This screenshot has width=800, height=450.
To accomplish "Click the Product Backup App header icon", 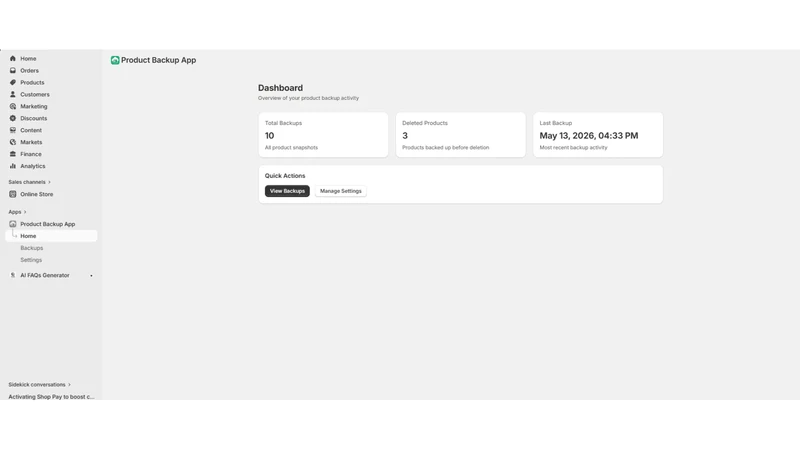I will [x=115, y=60].
